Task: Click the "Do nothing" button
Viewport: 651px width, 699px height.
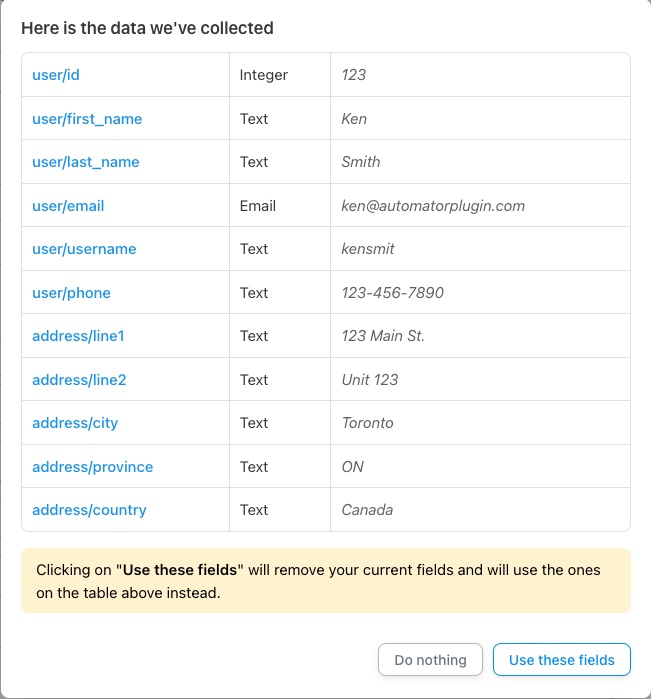Action: point(430,659)
